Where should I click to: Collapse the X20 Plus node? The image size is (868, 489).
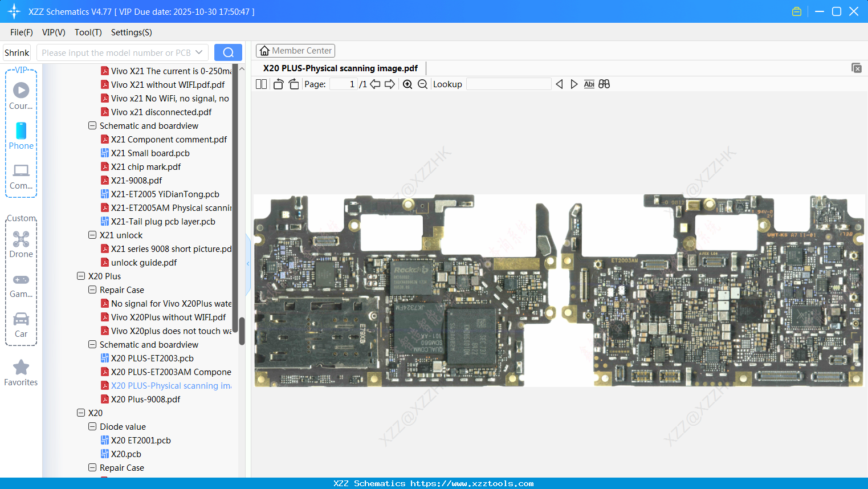point(81,276)
